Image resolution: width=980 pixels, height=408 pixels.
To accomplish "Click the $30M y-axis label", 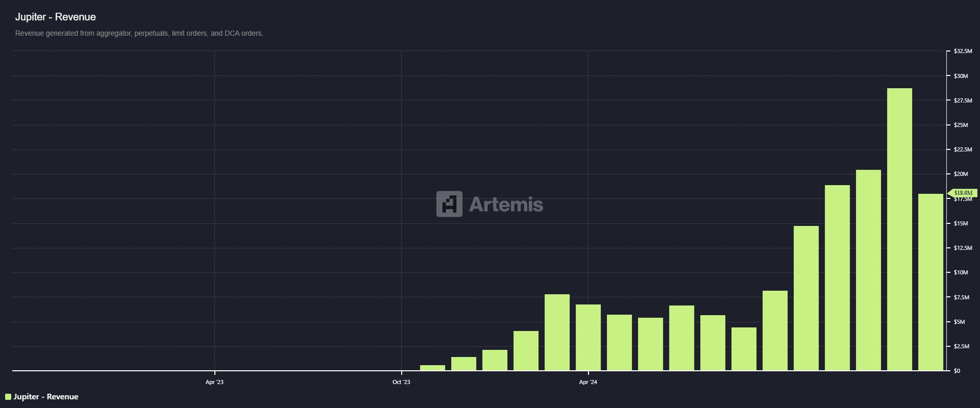I will click(961, 76).
